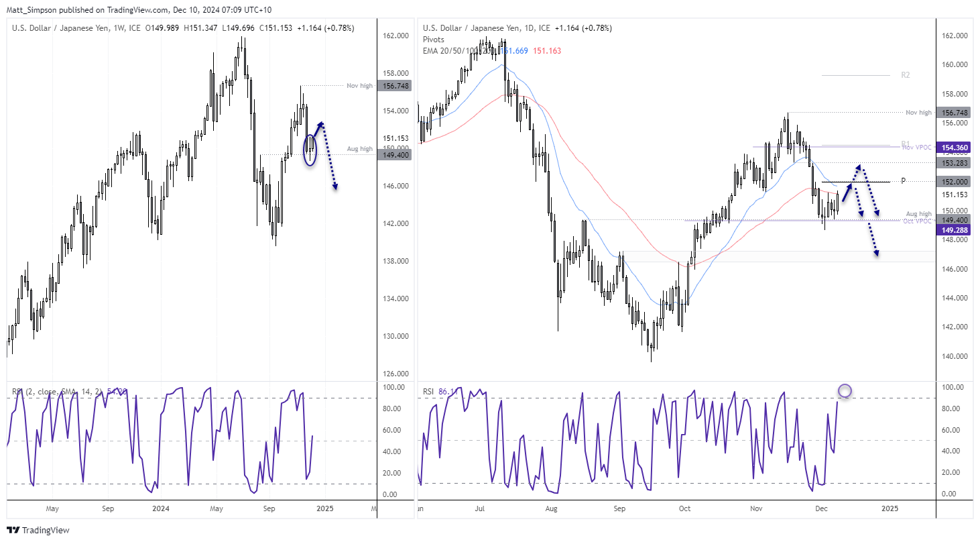Click Aug on the daily time axis
980x542 pixels.
click(x=550, y=508)
